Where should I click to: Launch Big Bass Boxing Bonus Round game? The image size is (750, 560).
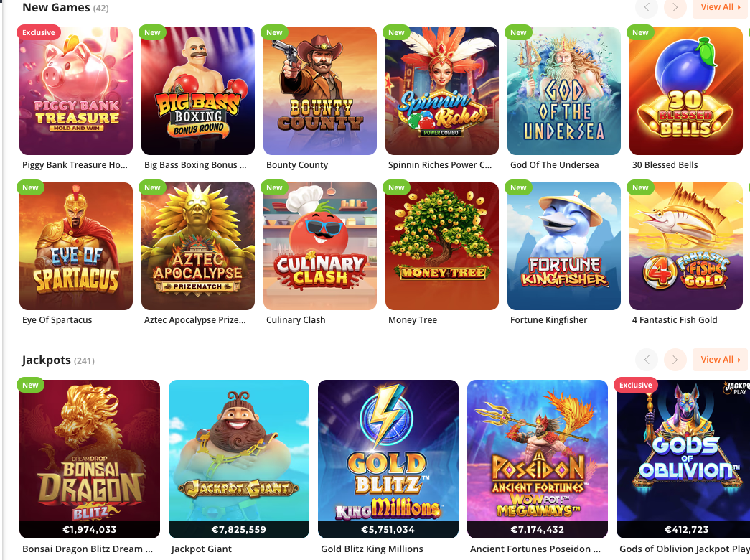click(198, 91)
